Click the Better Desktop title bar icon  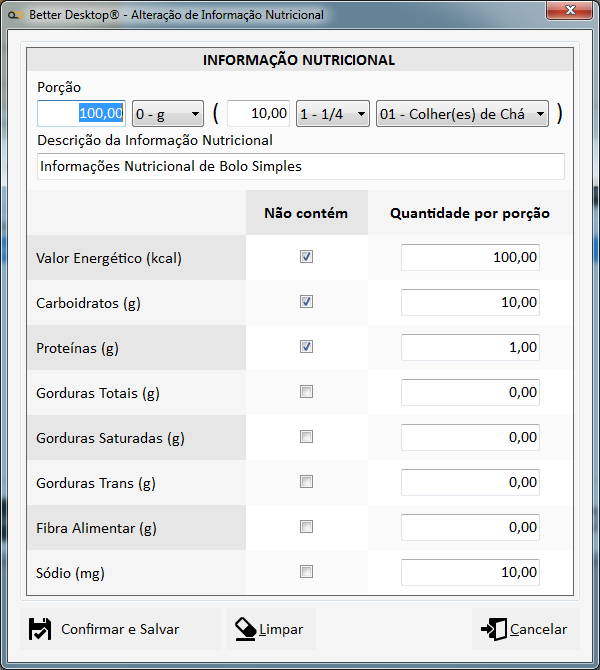tap(15, 15)
